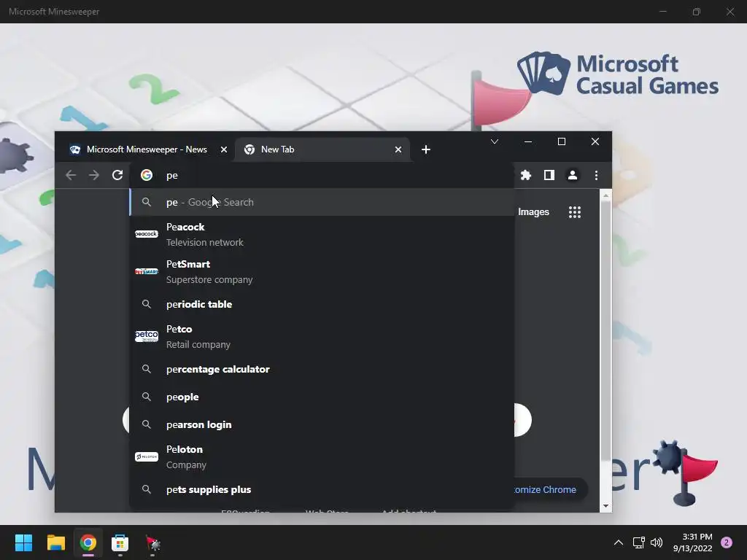Select PetSmart Superstore company suggestion
747x560 pixels.
(322, 271)
